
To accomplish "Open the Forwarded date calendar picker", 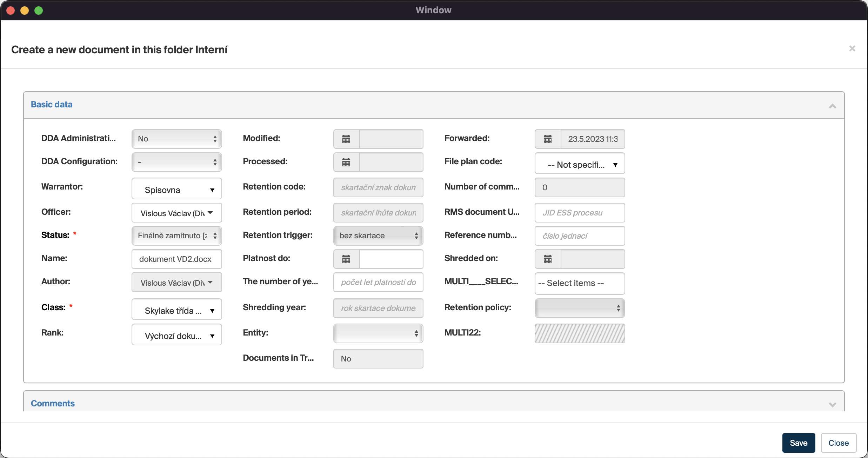I will 547,139.
